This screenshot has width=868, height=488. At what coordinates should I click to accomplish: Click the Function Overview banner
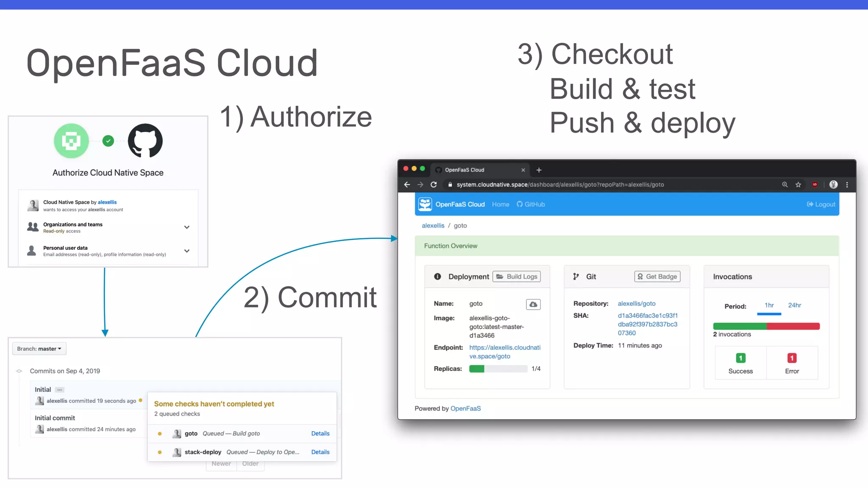(627, 246)
